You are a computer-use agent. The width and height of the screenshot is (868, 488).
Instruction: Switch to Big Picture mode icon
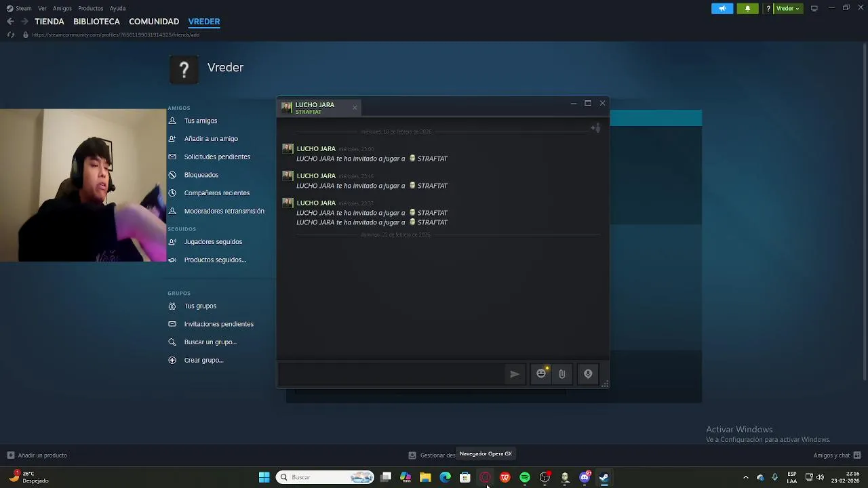(814, 8)
